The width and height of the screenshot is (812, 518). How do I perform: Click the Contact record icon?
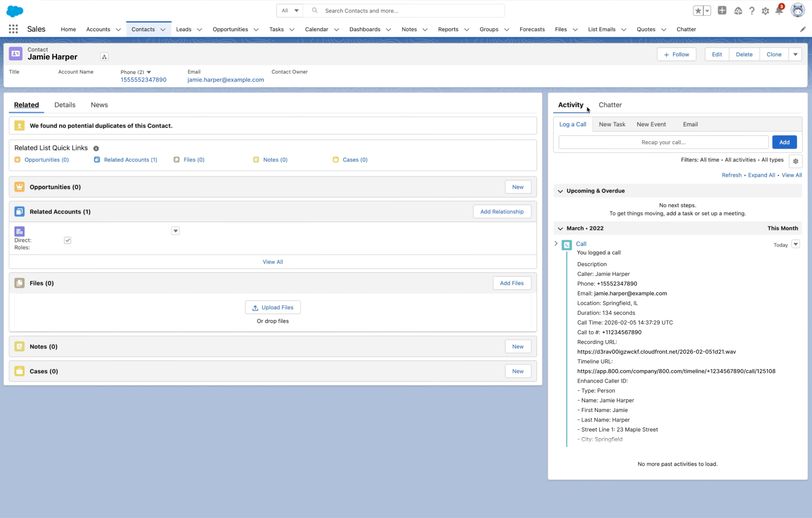(16, 54)
